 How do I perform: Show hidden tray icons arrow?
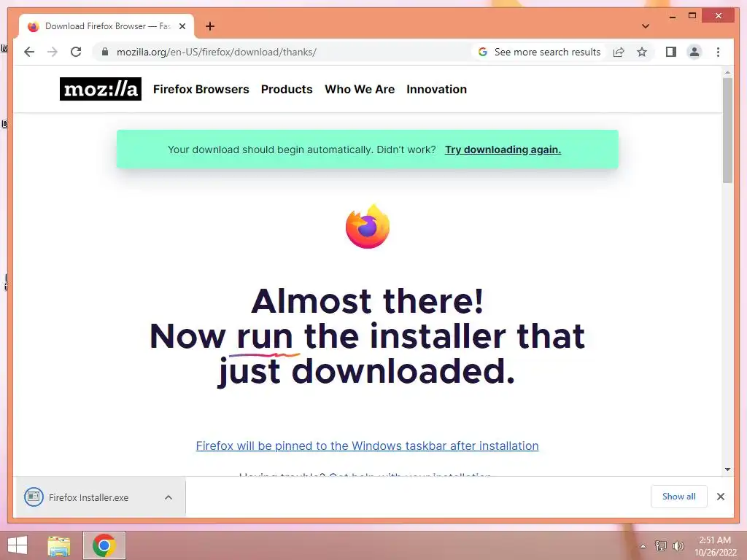[643, 546]
